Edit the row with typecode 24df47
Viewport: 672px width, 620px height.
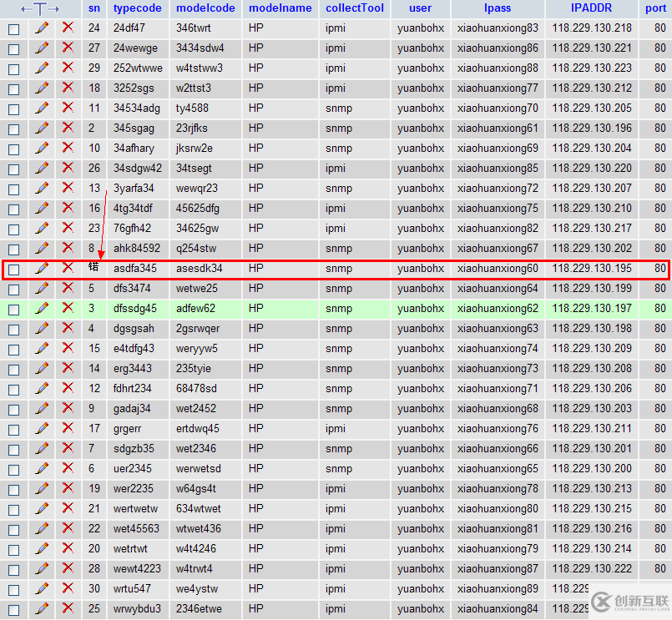click(42, 28)
